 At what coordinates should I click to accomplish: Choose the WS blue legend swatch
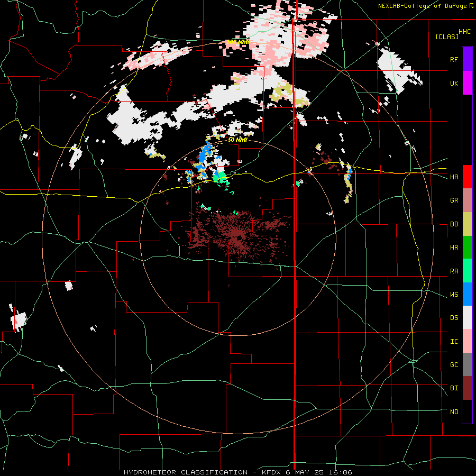(x=467, y=294)
